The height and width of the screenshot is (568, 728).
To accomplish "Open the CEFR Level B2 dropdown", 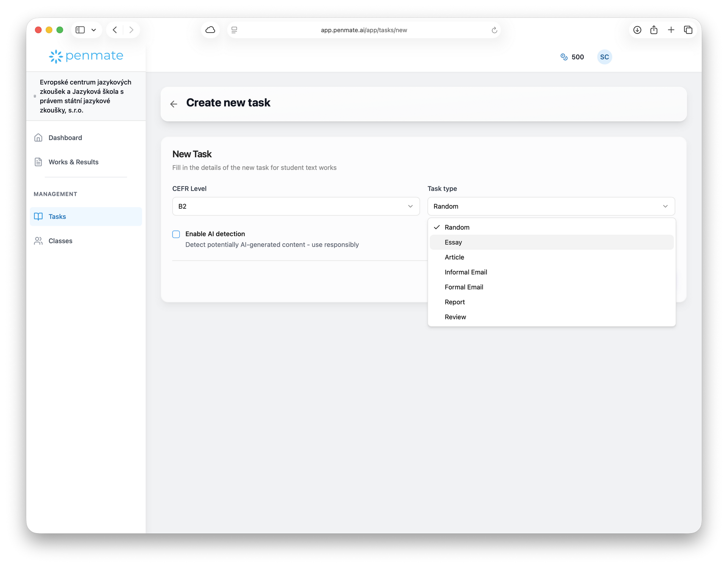I will (296, 206).
